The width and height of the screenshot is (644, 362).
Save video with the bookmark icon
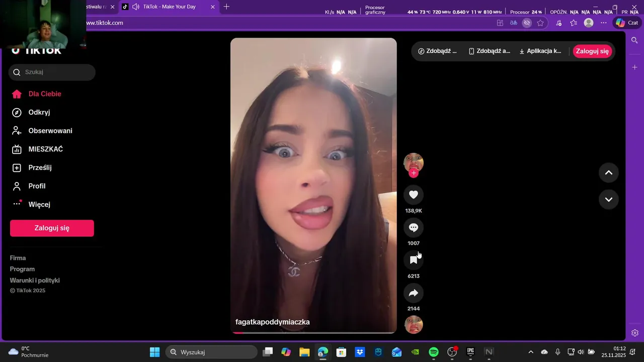[x=414, y=260]
